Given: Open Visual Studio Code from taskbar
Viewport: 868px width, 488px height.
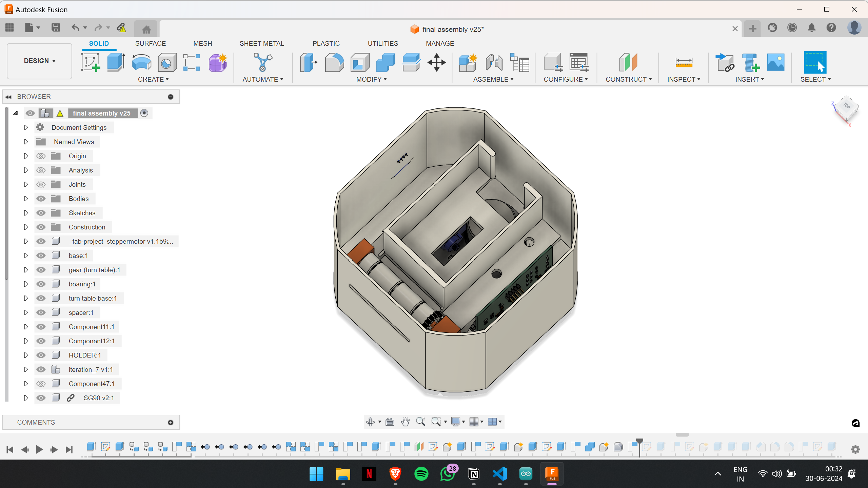Looking at the screenshot, I should coord(500,474).
